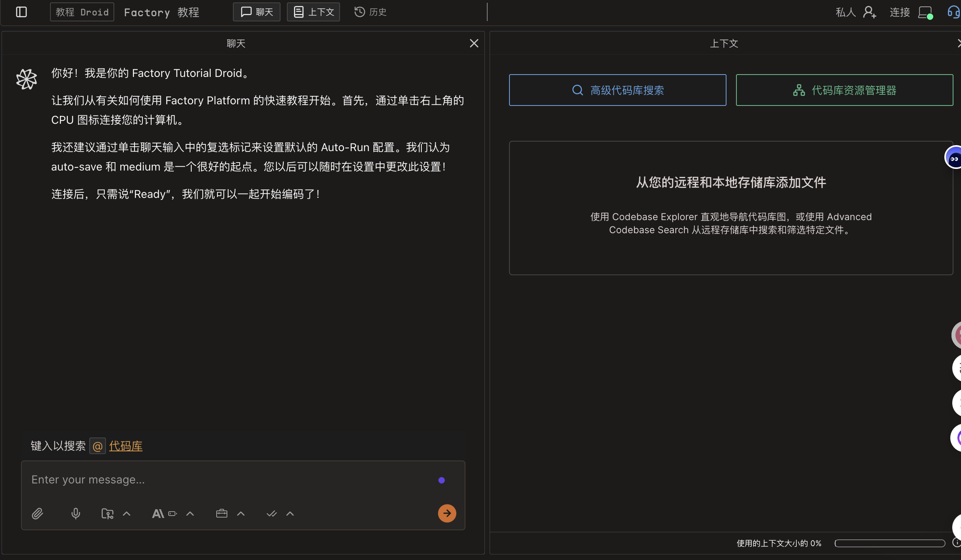Click the 连接 computer icon

click(925, 12)
